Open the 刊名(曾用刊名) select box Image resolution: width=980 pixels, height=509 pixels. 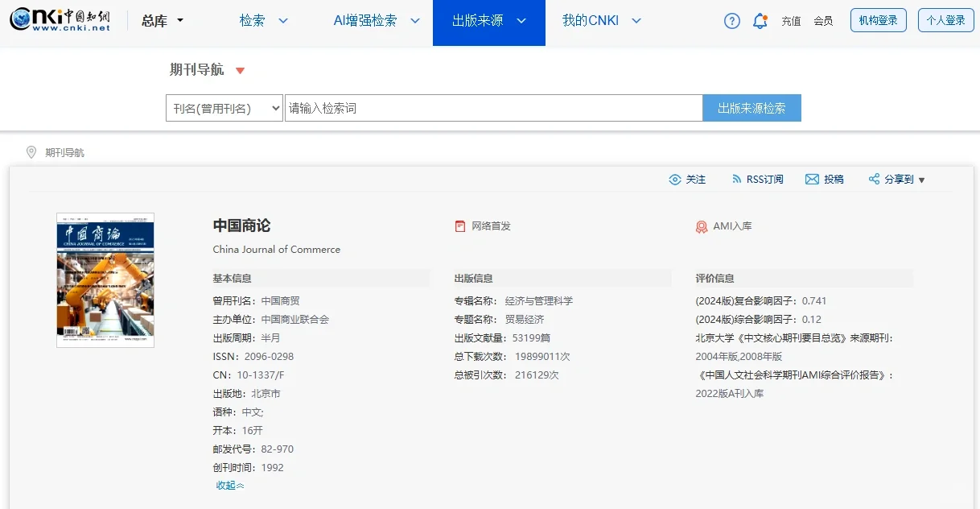pyautogui.click(x=224, y=108)
